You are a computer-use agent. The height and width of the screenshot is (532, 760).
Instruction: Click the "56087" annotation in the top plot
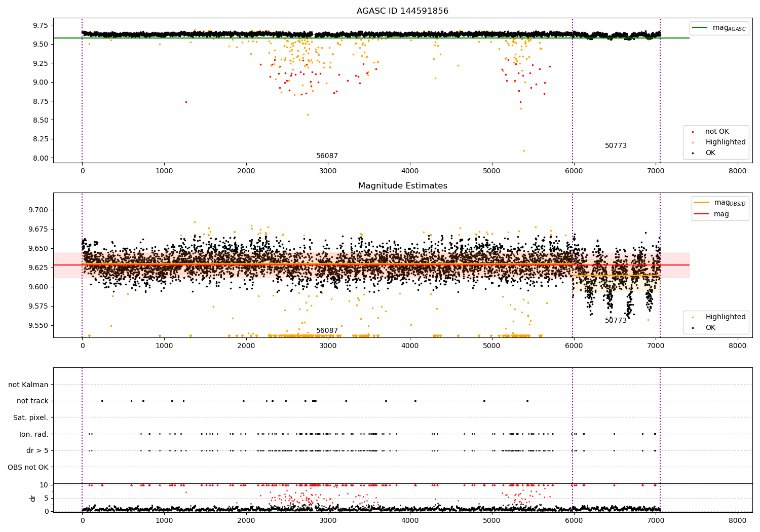(327, 156)
